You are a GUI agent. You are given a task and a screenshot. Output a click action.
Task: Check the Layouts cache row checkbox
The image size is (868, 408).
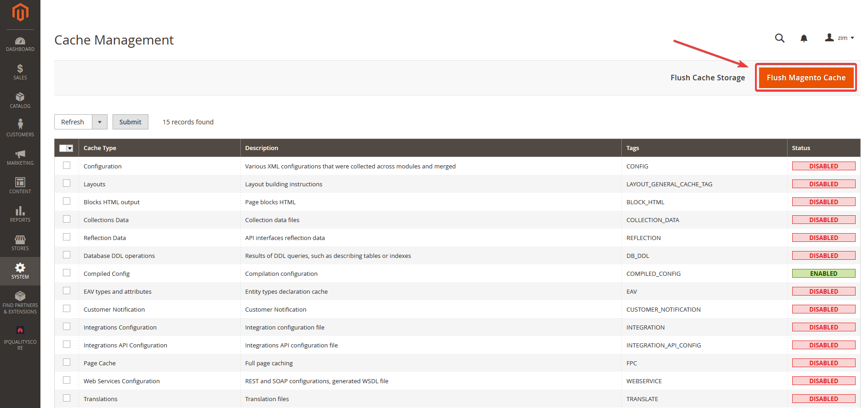point(67,183)
